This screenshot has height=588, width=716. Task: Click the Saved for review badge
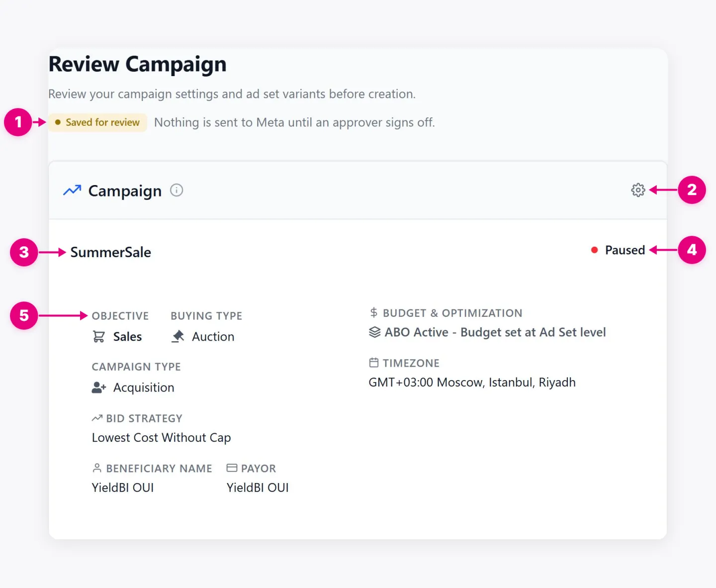coord(97,122)
